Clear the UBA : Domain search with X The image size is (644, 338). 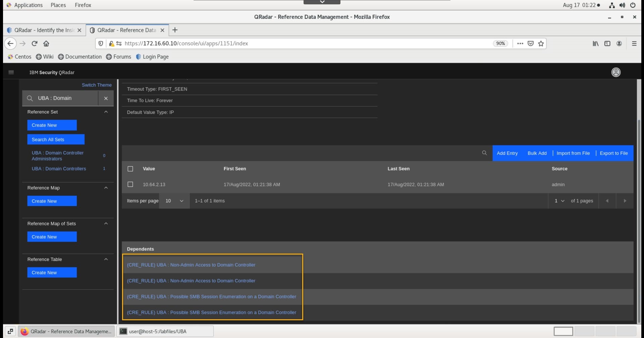coord(106,98)
